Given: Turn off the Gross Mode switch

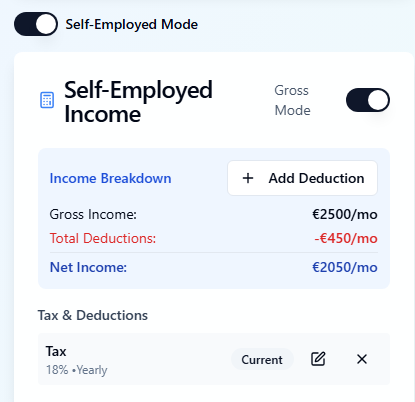Looking at the screenshot, I should tap(368, 100).
